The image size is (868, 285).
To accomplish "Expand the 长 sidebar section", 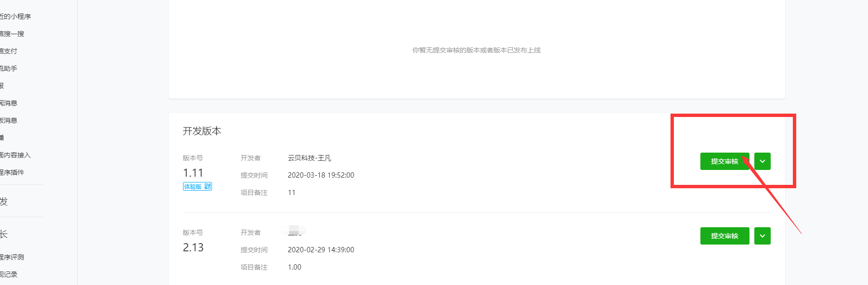I will (4, 234).
